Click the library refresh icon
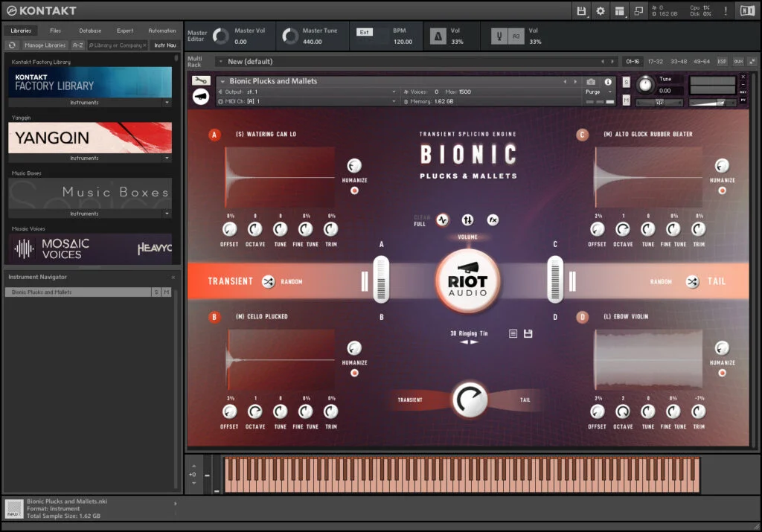Screen dimensions: 762x532 tap(12, 45)
